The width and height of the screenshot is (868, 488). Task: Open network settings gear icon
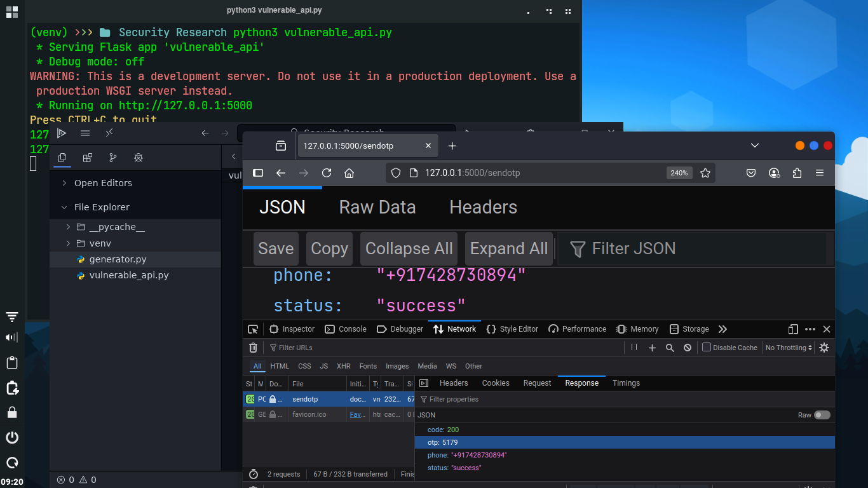coord(824,348)
